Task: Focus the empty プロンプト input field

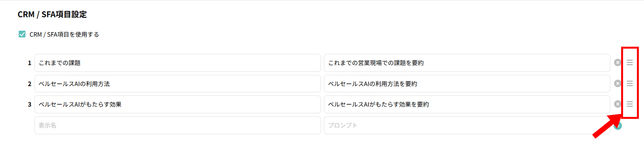Action: 467,125
